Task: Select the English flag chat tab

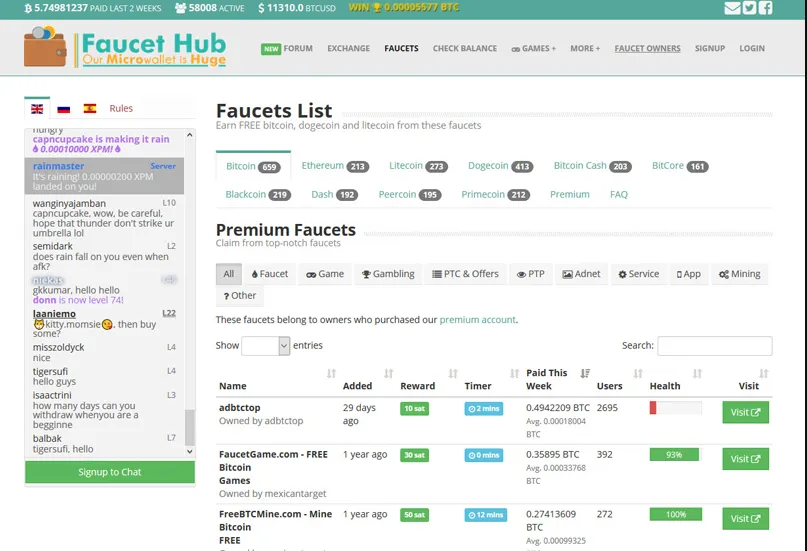Action: click(x=37, y=109)
